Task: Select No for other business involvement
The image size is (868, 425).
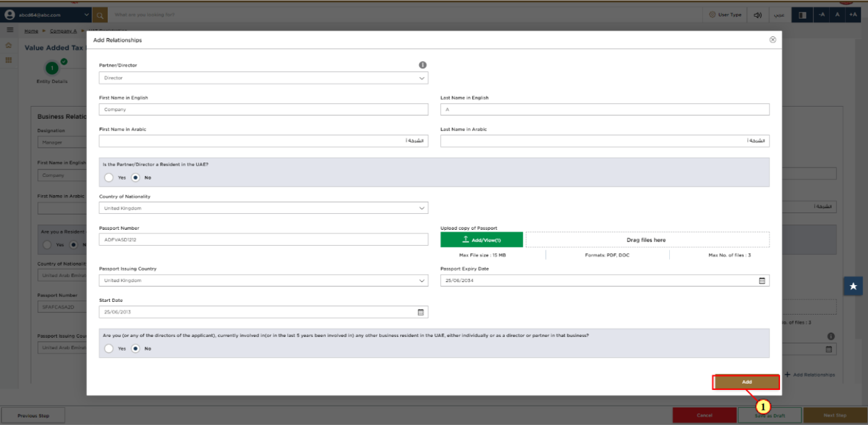Action: [x=135, y=349]
